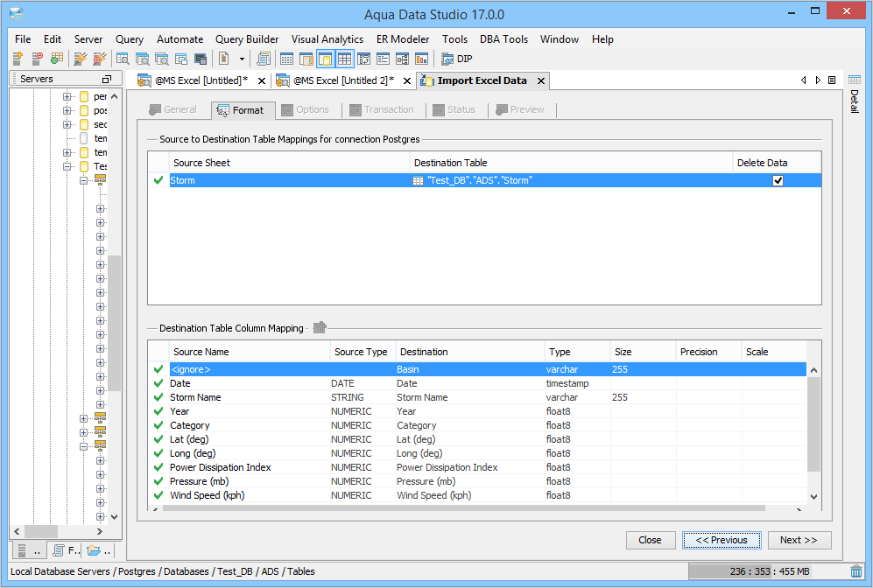Toggle green check on Year row
Viewport: 873px width, 588px height.
point(158,411)
